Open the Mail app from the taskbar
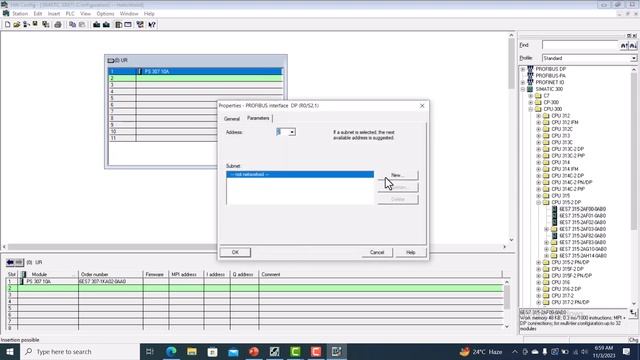Screen dimensions: 640x360 pos(233,351)
